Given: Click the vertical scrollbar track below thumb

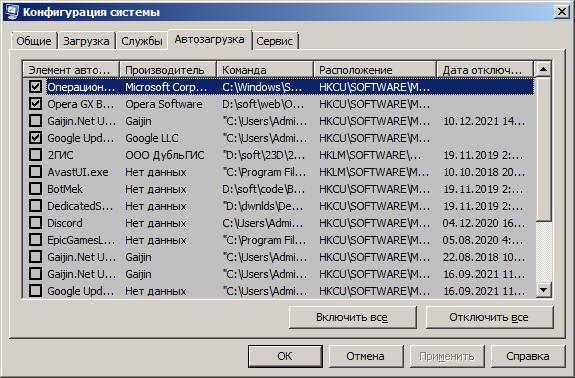Looking at the screenshot, I should [543, 252].
